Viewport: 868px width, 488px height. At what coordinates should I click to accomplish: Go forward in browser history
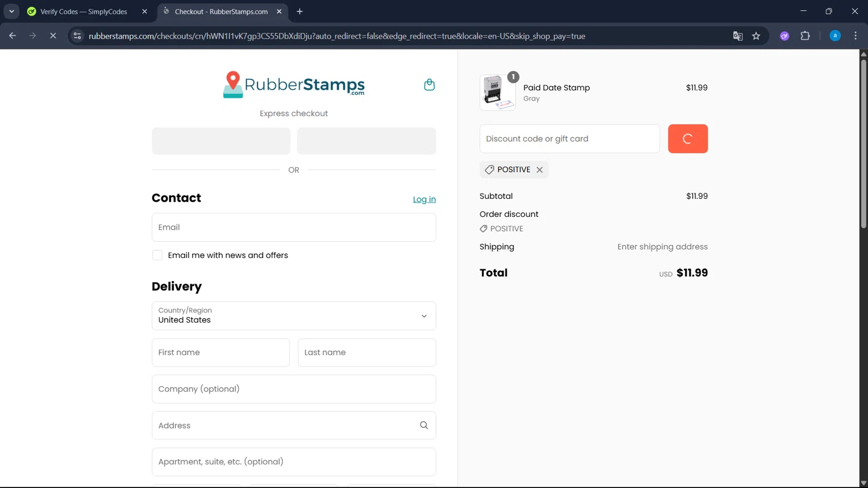tap(33, 36)
